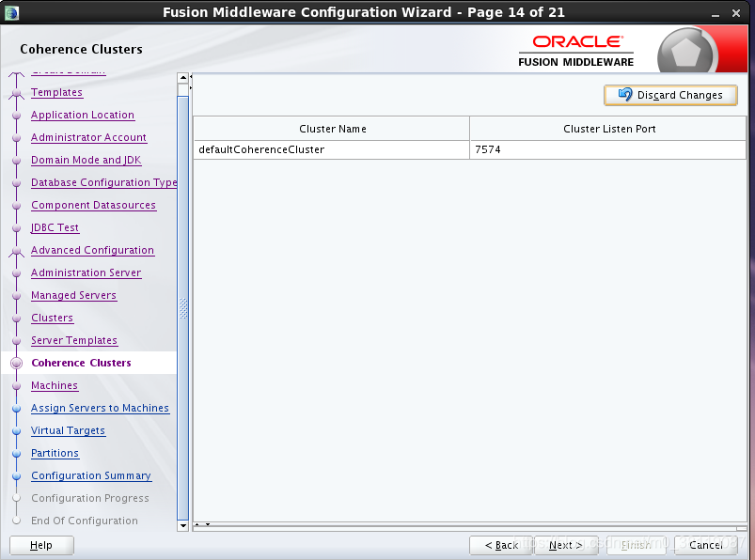Click the Discard Changes button

(x=670, y=95)
